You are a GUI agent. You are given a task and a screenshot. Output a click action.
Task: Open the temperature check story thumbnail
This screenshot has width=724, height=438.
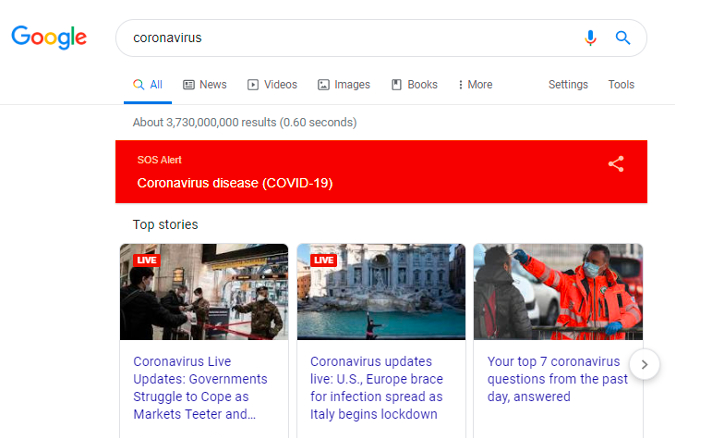pyautogui.click(x=558, y=292)
